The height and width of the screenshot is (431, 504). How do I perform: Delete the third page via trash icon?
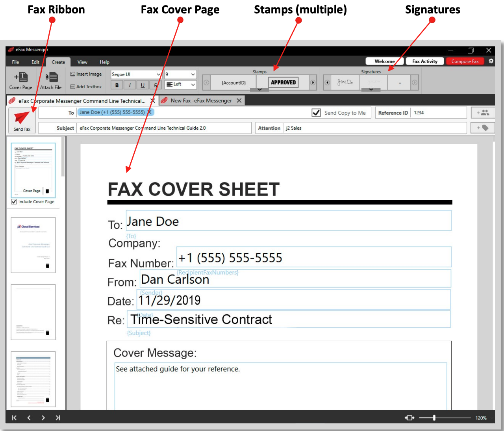[48, 333]
